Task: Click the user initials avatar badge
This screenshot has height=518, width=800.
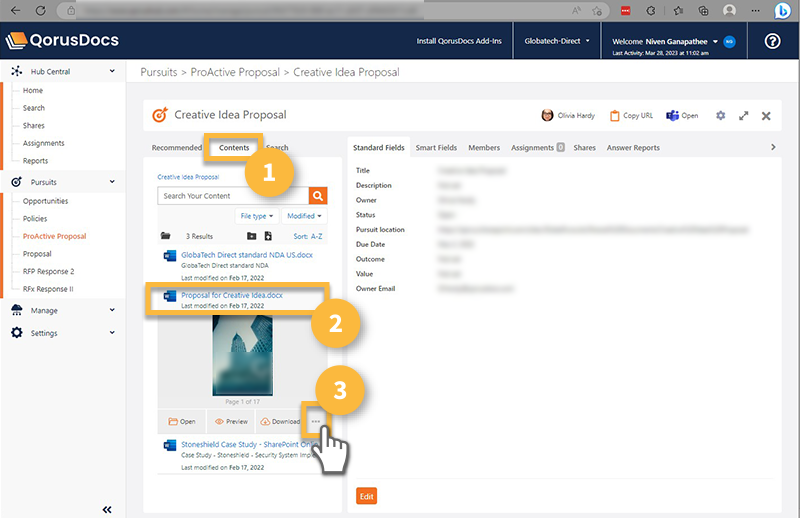Action: [730, 42]
